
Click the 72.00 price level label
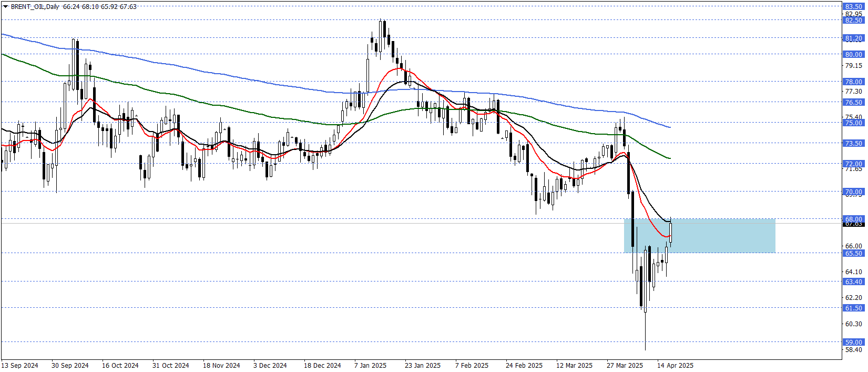(x=853, y=164)
